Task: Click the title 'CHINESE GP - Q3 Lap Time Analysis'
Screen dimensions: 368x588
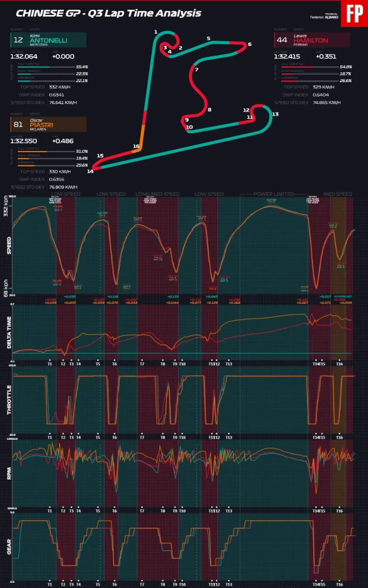Action: coord(109,14)
